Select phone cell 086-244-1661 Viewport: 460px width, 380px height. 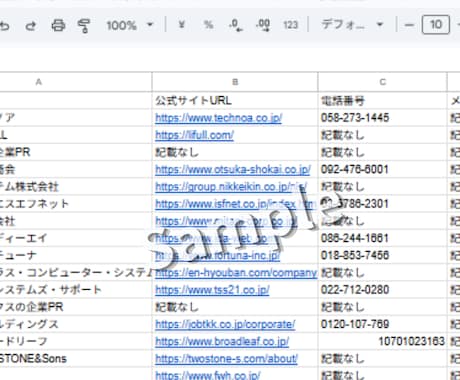pos(382,238)
